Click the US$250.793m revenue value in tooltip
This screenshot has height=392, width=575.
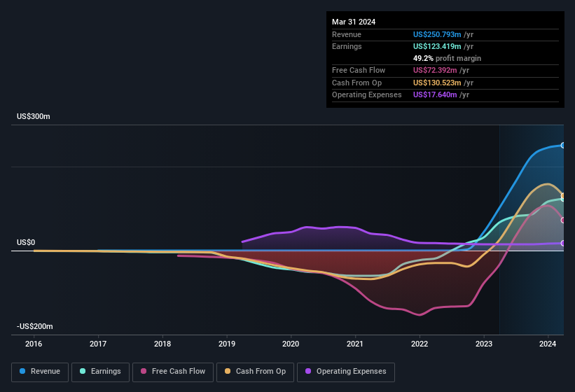pyautogui.click(x=436, y=34)
